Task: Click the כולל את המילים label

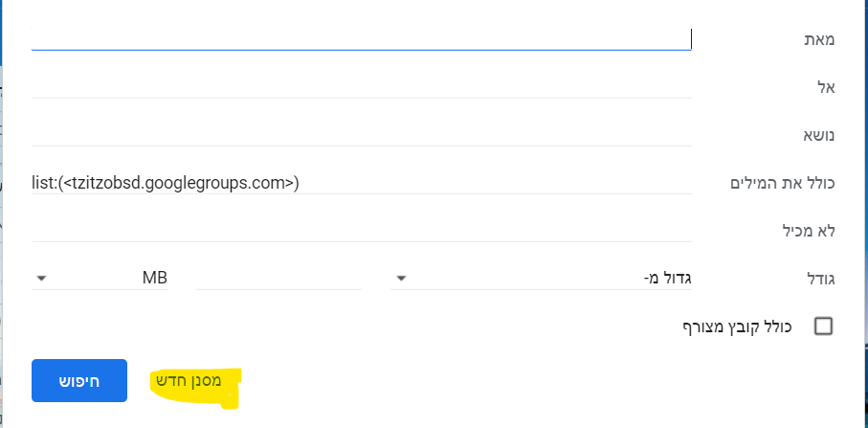Action: click(790, 183)
